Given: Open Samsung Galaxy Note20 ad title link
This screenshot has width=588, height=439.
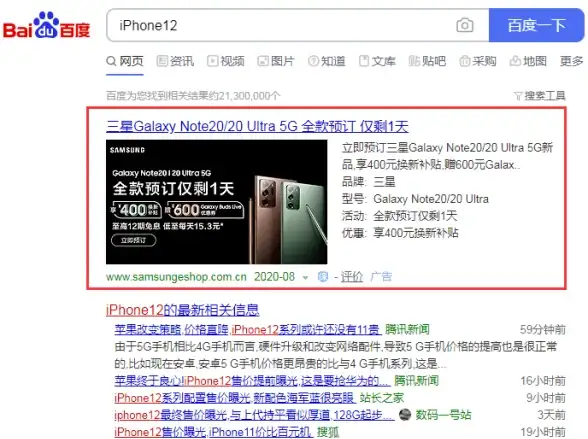Looking at the screenshot, I should (x=257, y=126).
